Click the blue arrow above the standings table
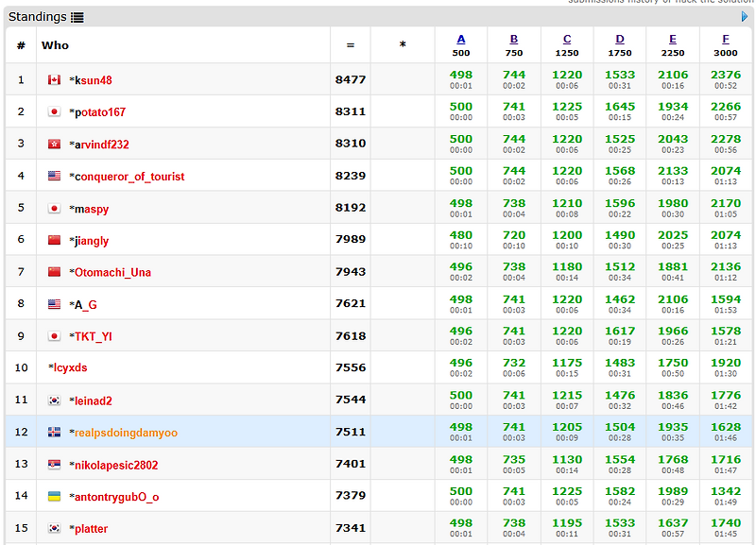The height and width of the screenshot is (545, 756). [744, 16]
